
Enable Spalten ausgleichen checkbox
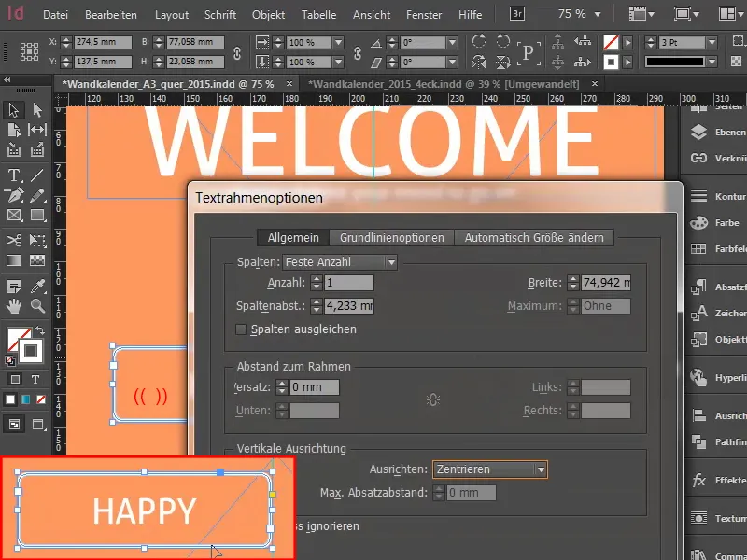click(241, 329)
